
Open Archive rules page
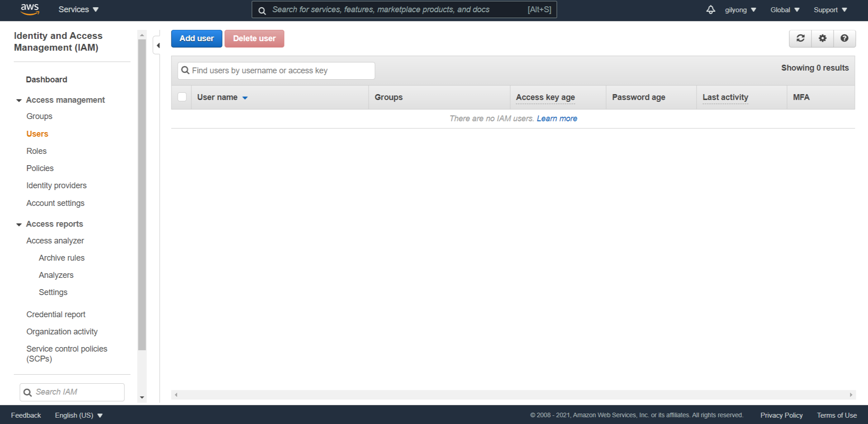point(62,258)
